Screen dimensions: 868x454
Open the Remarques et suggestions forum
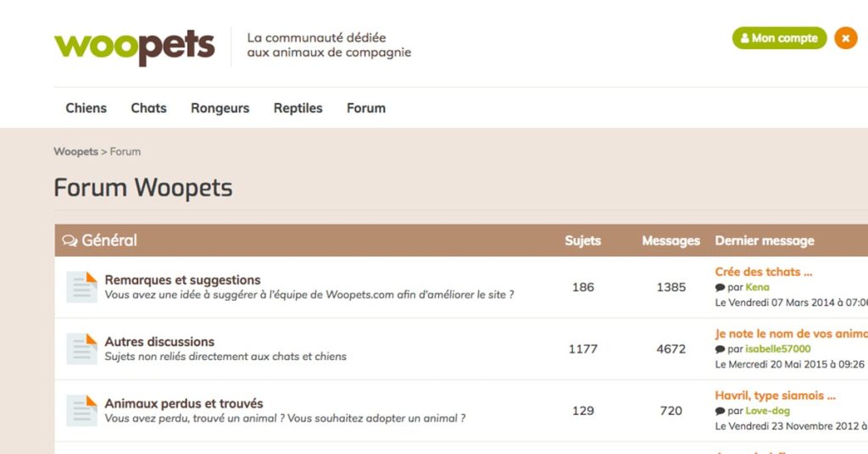point(182,280)
